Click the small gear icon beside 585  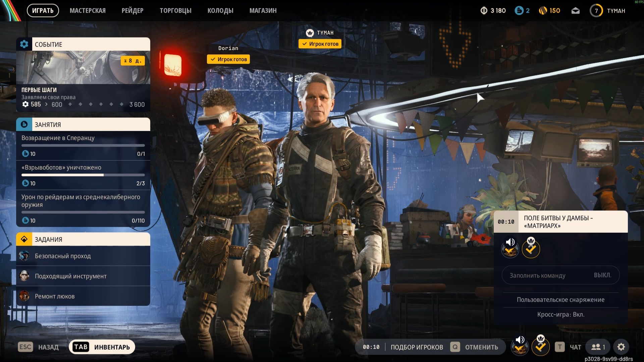[25, 104]
